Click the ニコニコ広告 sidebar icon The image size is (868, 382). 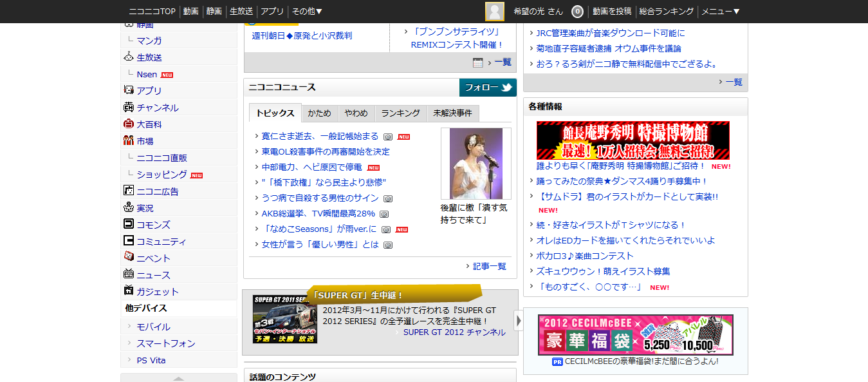click(129, 191)
